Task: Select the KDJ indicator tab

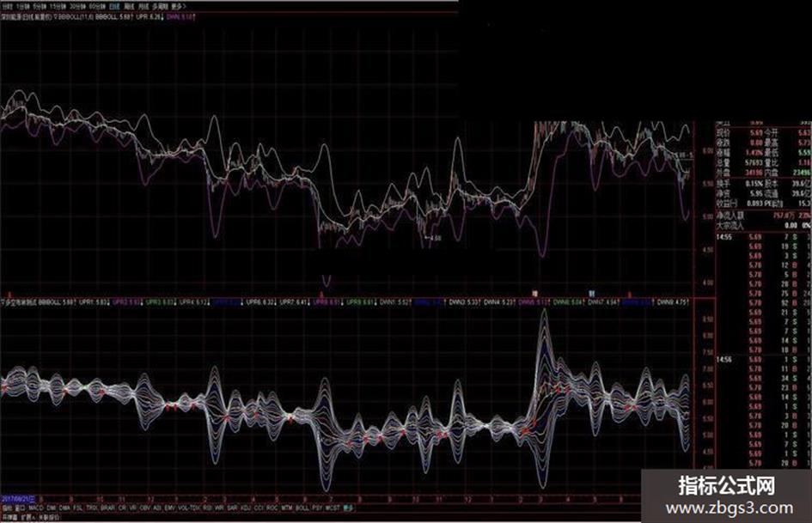Action: [x=246, y=508]
